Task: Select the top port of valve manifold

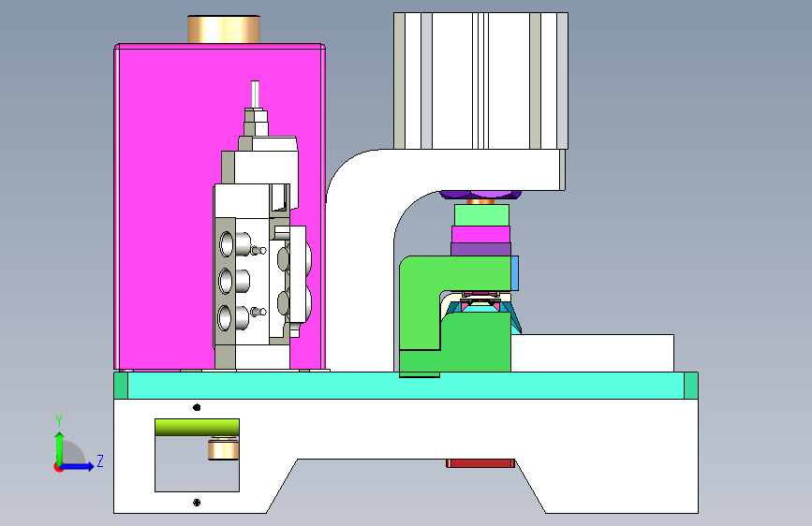Action: pos(227,244)
